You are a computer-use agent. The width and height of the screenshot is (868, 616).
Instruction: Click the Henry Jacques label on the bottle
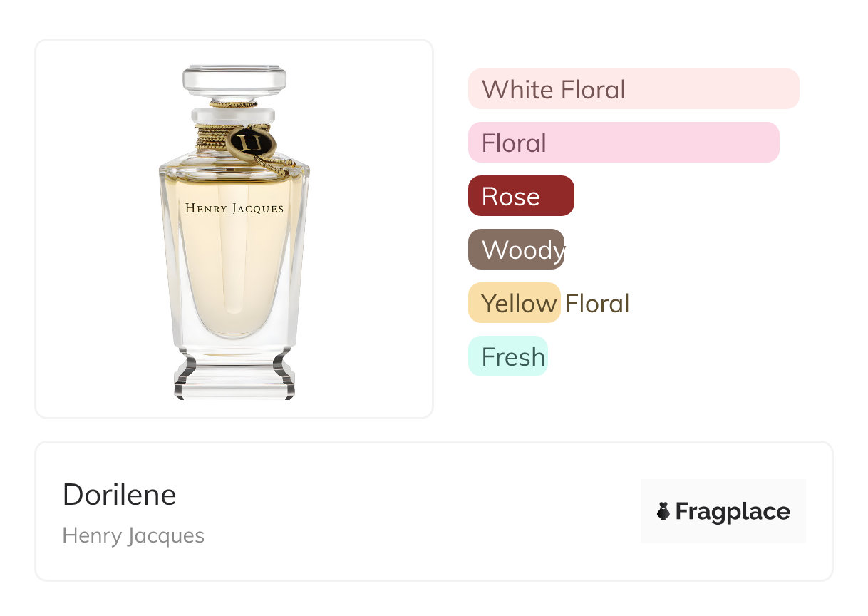click(x=234, y=209)
